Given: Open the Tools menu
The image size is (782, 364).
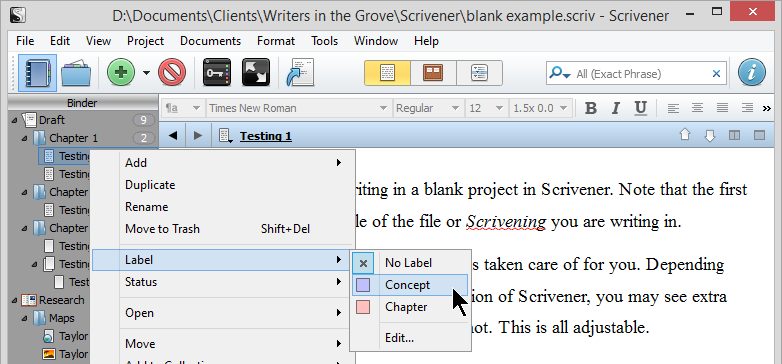Looking at the screenshot, I should point(324,41).
